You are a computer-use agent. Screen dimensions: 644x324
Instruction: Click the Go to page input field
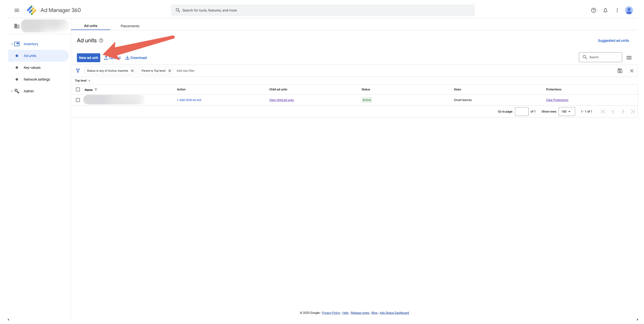522,112
